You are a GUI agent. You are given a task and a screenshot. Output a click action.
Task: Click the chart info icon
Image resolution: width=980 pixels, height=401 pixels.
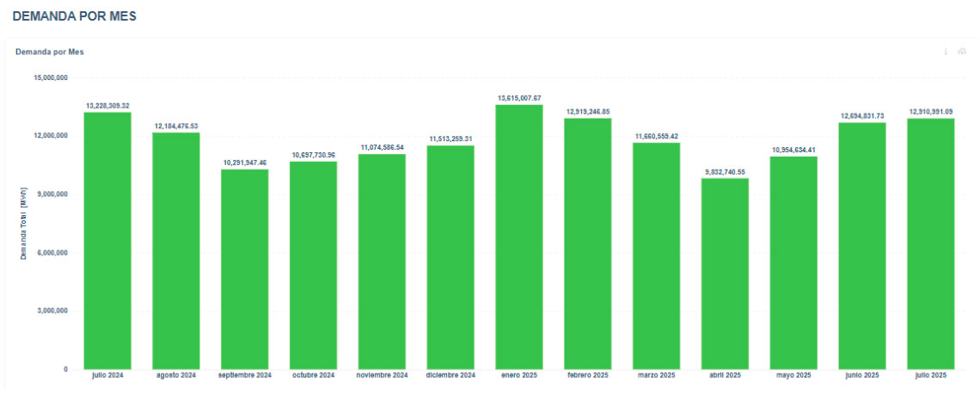click(946, 52)
